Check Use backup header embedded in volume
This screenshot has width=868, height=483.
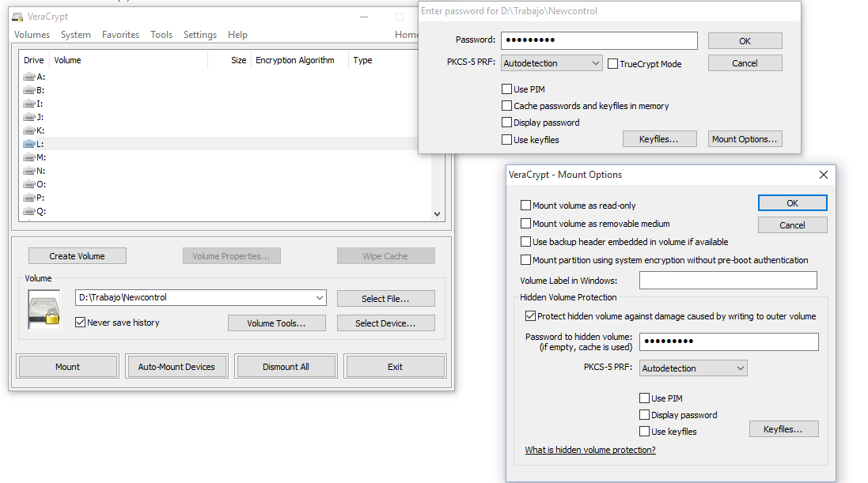[x=526, y=242]
